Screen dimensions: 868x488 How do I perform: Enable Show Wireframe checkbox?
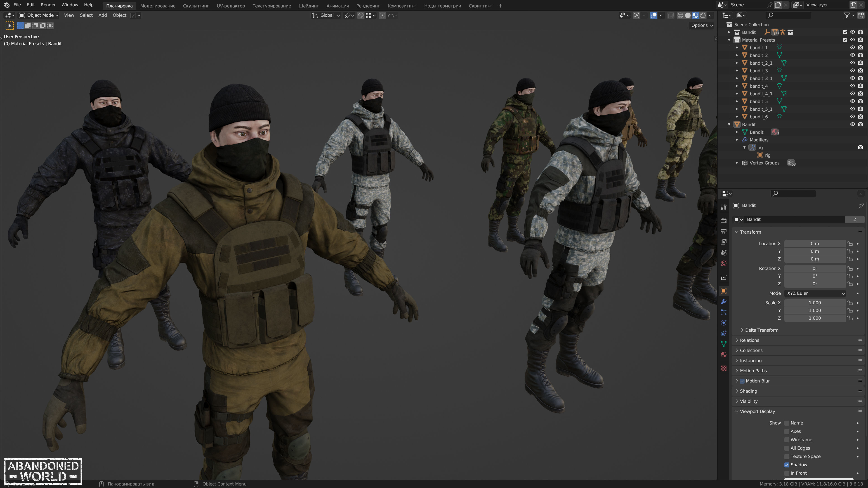(x=787, y=440)
